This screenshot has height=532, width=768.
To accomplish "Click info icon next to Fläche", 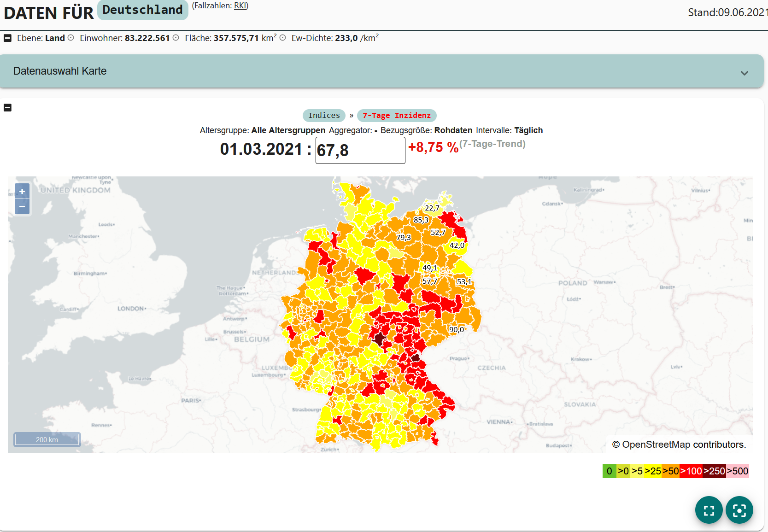I will tap(282, 38).
